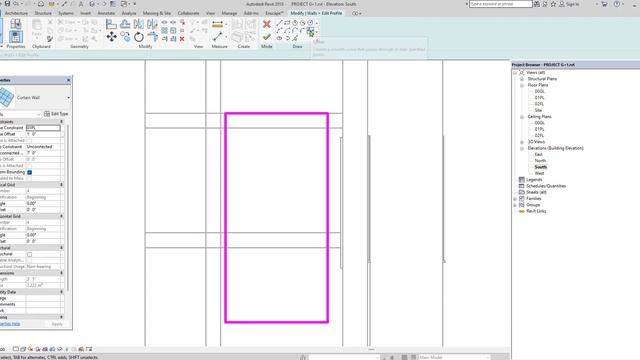The width and height of the screenshot is (640, 360).
Task: Select Revit Links in Project Browser
Action: coord(536,211)
